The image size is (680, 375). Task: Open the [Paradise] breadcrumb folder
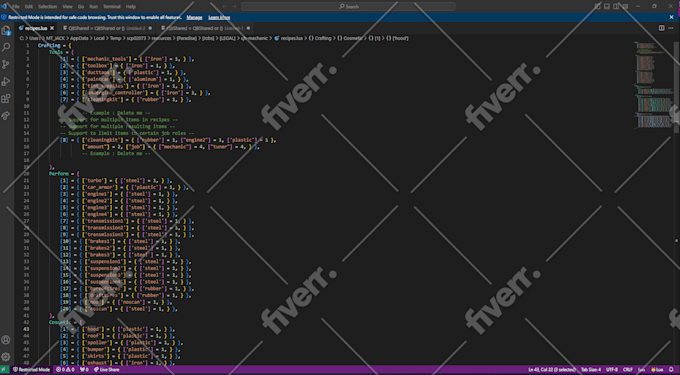187,38
